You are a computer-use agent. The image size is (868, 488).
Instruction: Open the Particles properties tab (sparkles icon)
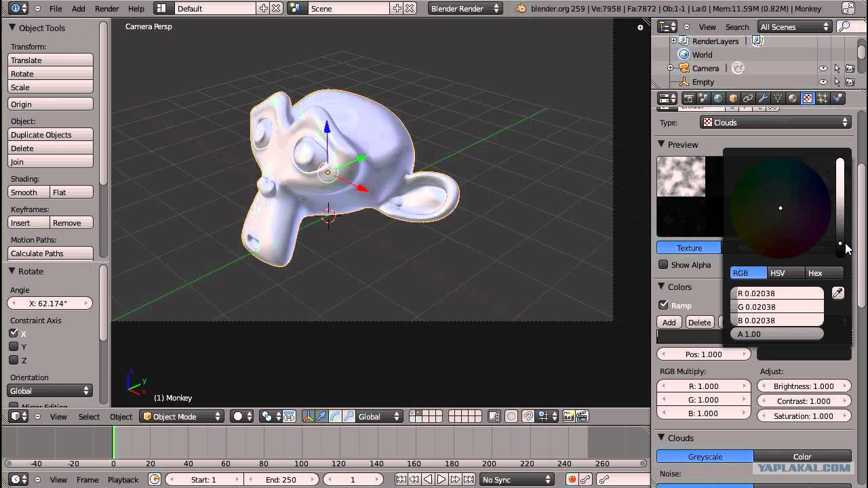(x=823, y=98)
